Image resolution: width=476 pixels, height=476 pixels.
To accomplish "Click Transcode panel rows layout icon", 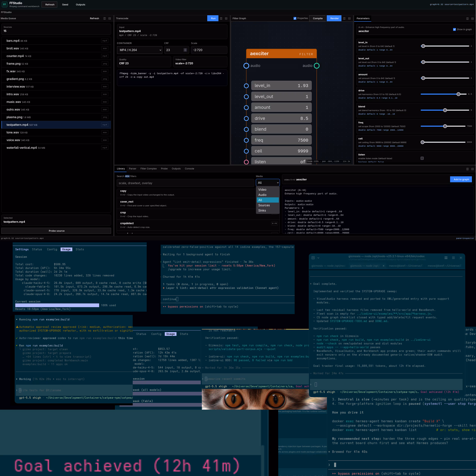I will [226, 18].
